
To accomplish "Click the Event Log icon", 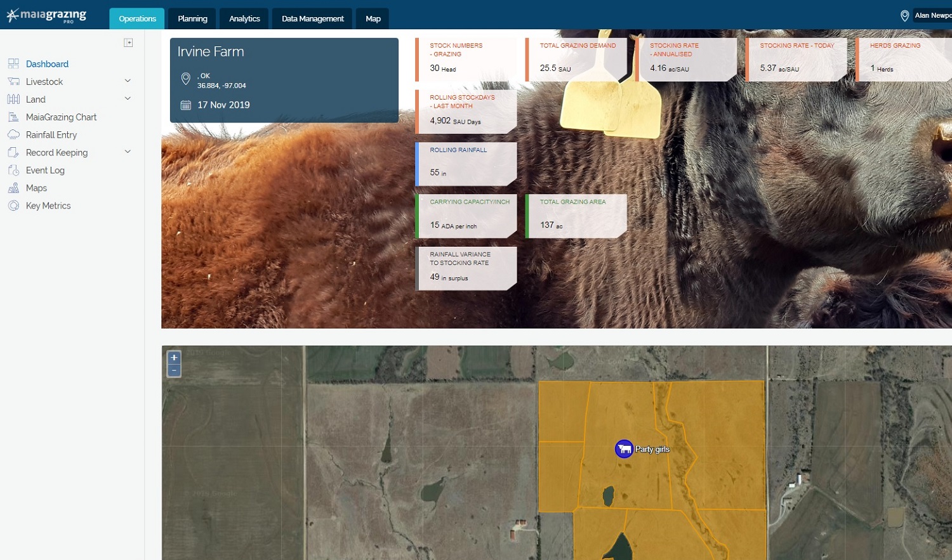I will 13,171.
